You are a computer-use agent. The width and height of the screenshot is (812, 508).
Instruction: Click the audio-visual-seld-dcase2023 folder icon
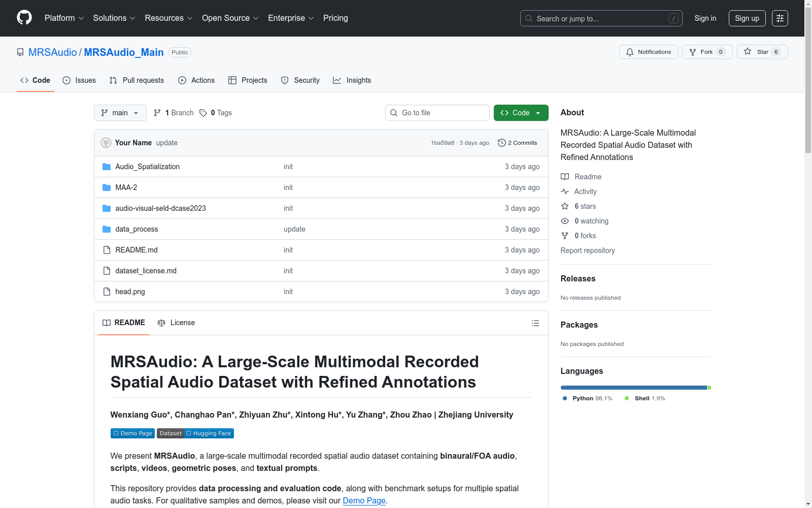point(107,208)
